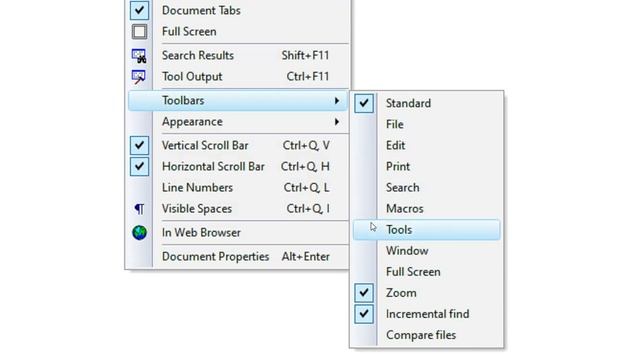Viewport: 640px width, 360px height.
Task: Open the Appearance menu entry
Action: (x=238, y=122)
